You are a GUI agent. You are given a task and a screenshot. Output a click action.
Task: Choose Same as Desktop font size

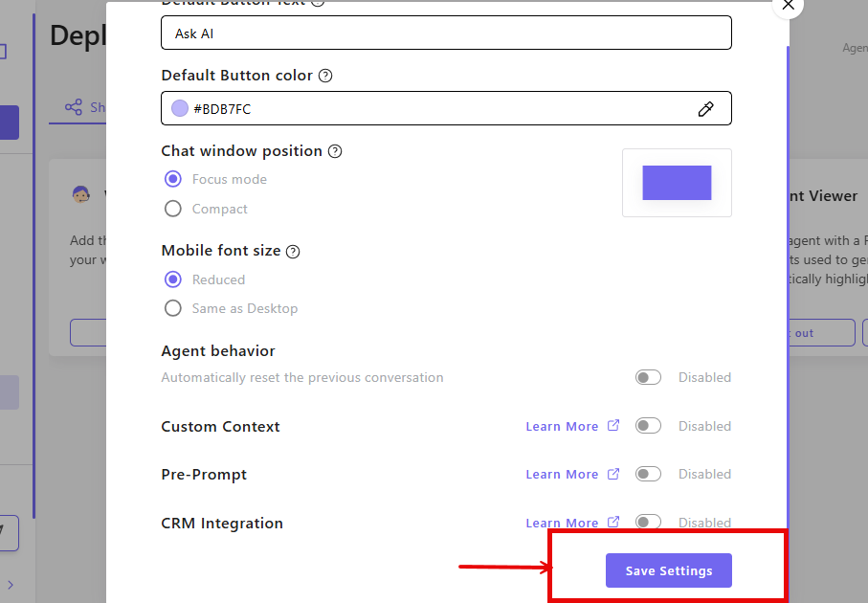[x=173, y=308]
